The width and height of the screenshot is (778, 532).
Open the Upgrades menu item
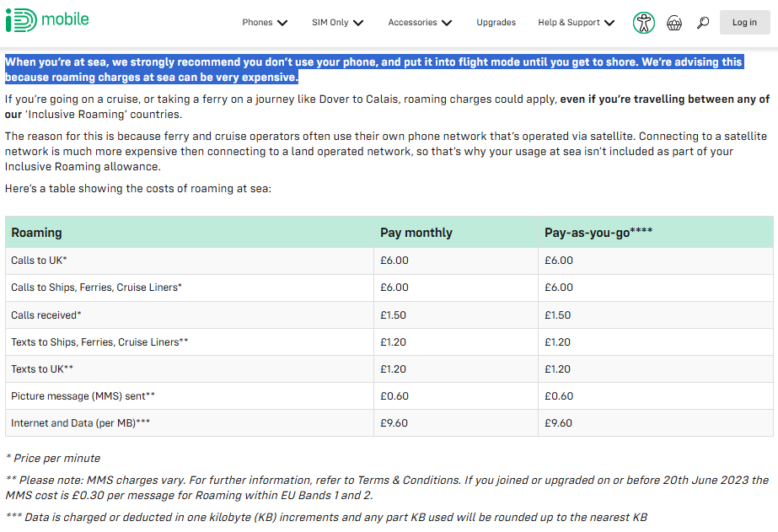(496, 22)
